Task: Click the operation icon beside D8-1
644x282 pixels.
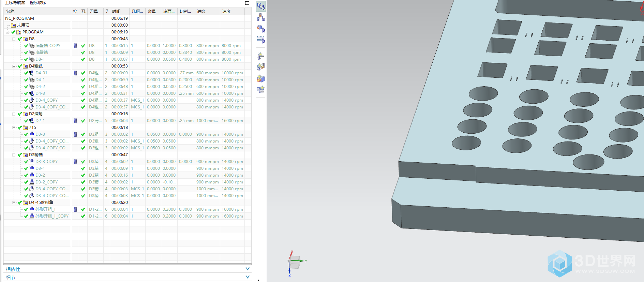Action: pyautogui.click(x=32, y=59)
